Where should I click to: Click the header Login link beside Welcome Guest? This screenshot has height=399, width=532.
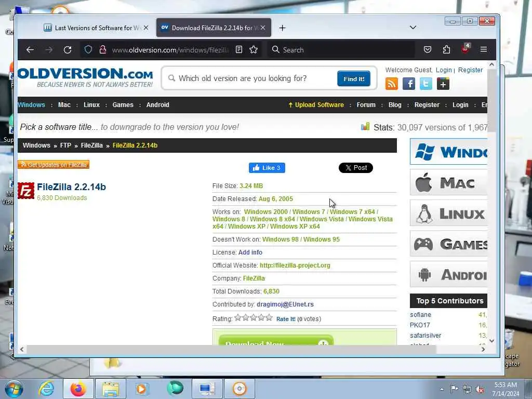click(444, 70)
